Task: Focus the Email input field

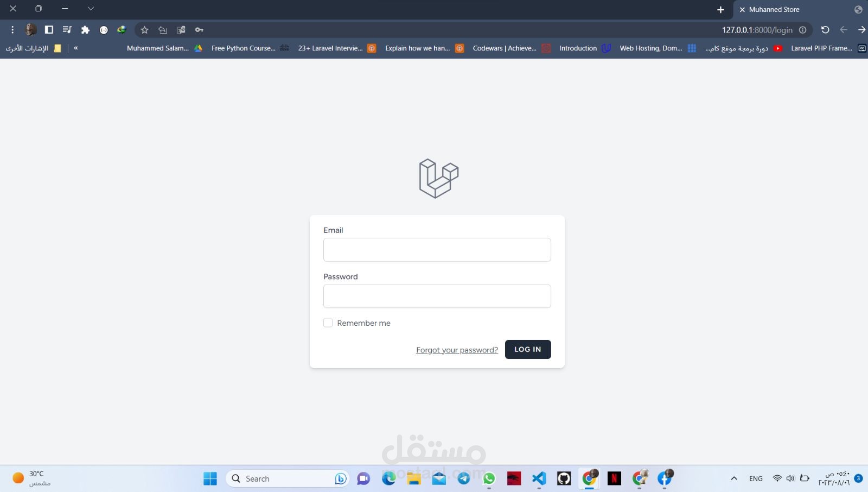Action: 437,250
